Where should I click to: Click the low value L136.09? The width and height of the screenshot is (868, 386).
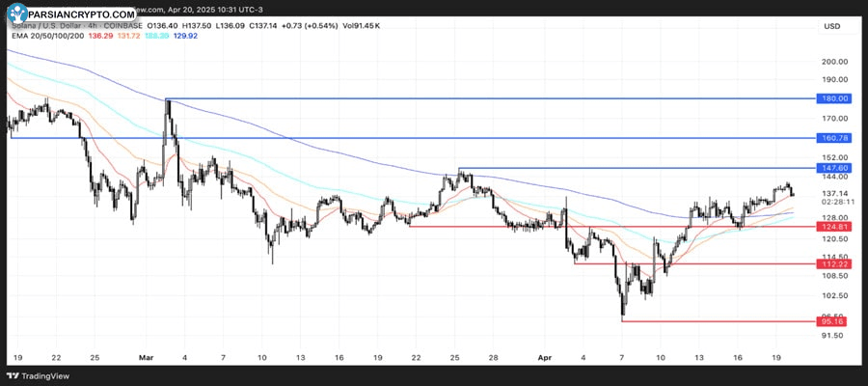click(x=231, y=25)
